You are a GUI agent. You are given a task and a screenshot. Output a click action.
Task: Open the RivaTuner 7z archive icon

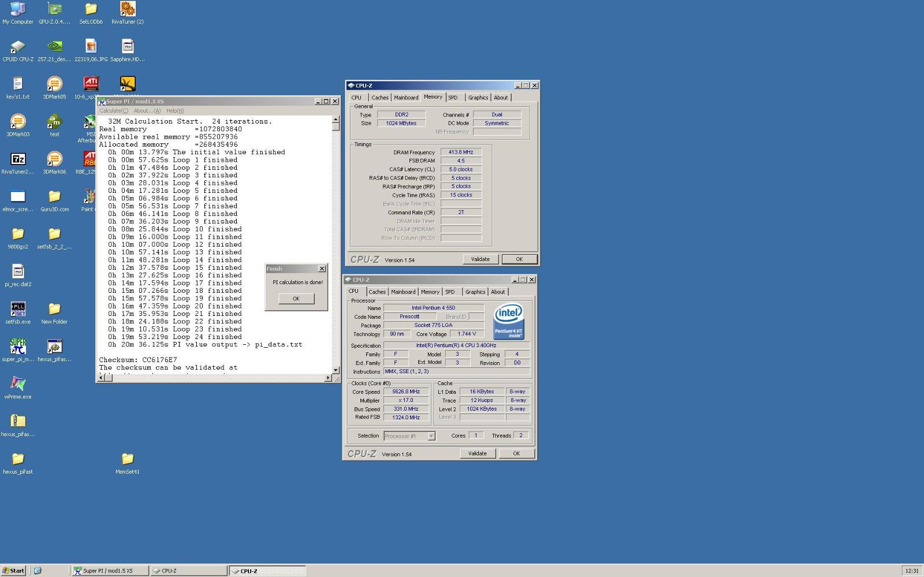(18, 163)
